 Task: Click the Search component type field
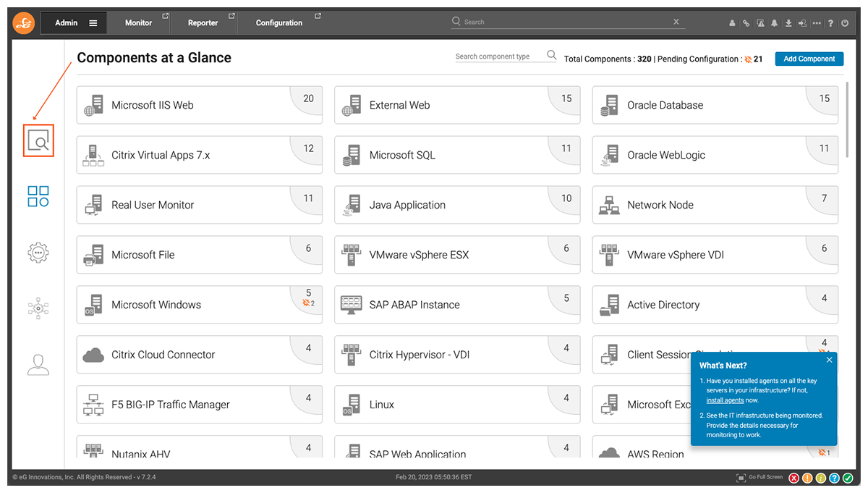coord(499,56)
